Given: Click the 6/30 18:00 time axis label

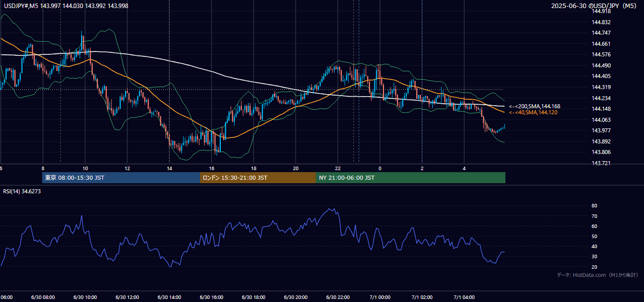Looking at the screenshot, I should 254,297.
